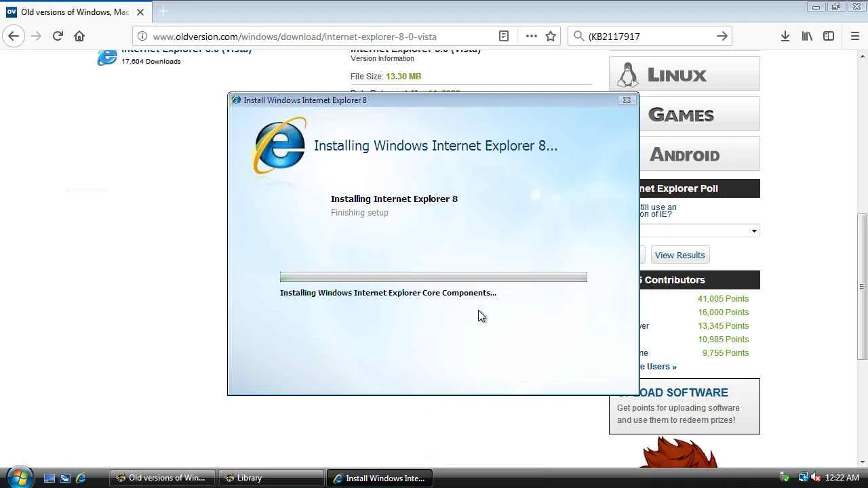The width and height of the screenshot is (868, 488).
Task: Close the Install Windows Internet Explorer 8 dialog
Action: (626, 100)
